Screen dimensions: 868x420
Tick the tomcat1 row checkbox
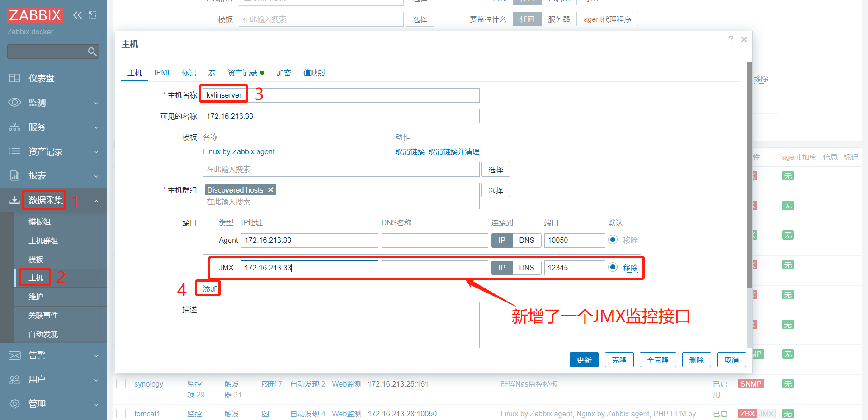click(121, 414)
